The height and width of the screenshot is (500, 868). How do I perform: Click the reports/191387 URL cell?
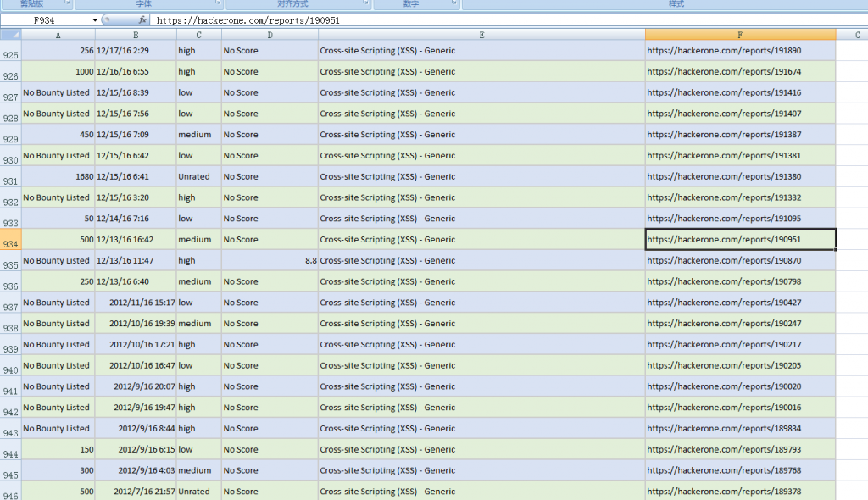pos(740,135)
